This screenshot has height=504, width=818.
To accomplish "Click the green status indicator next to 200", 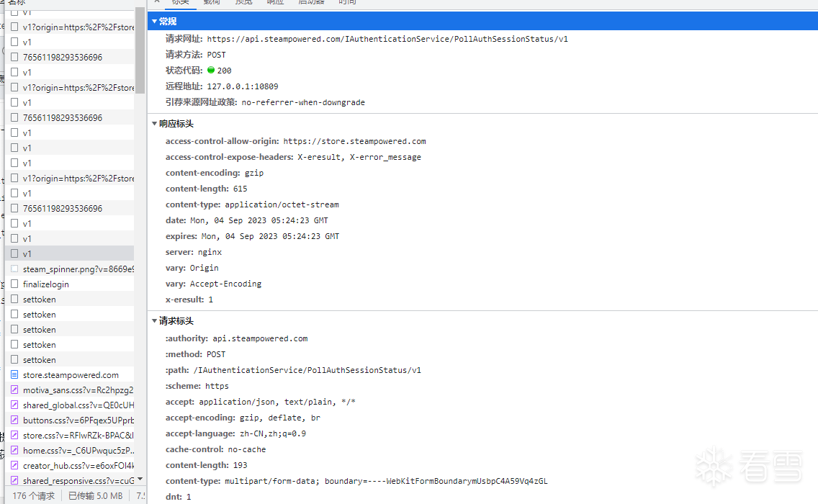I will 211,70.
